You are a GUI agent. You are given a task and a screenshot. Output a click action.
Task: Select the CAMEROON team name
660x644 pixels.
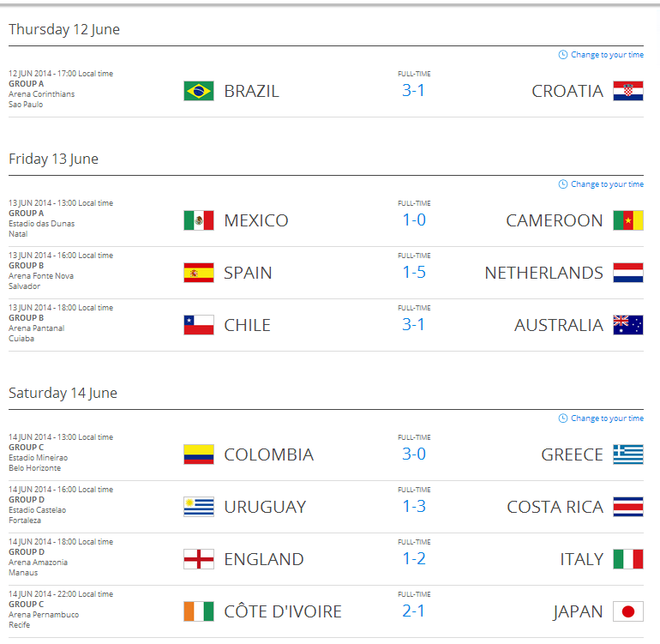pyautogui.click(x=555, y=220)
